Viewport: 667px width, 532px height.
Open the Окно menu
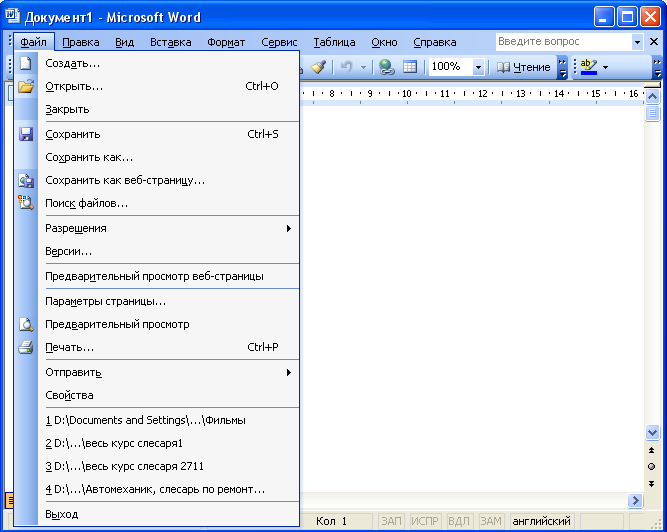pos(384,42)
